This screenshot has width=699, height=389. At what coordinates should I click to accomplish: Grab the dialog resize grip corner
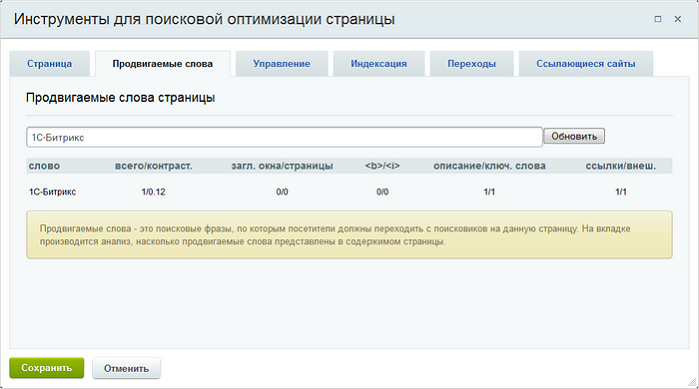(692, 382)
